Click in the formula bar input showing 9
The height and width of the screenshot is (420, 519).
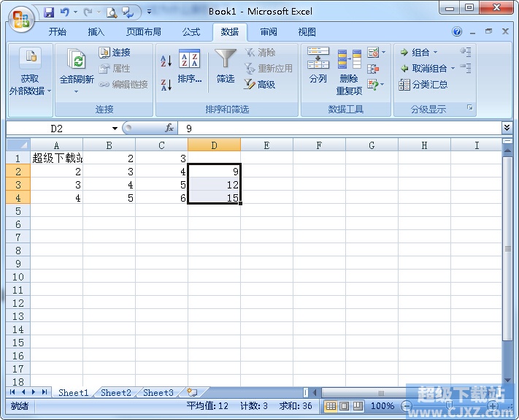pos(340,128)
